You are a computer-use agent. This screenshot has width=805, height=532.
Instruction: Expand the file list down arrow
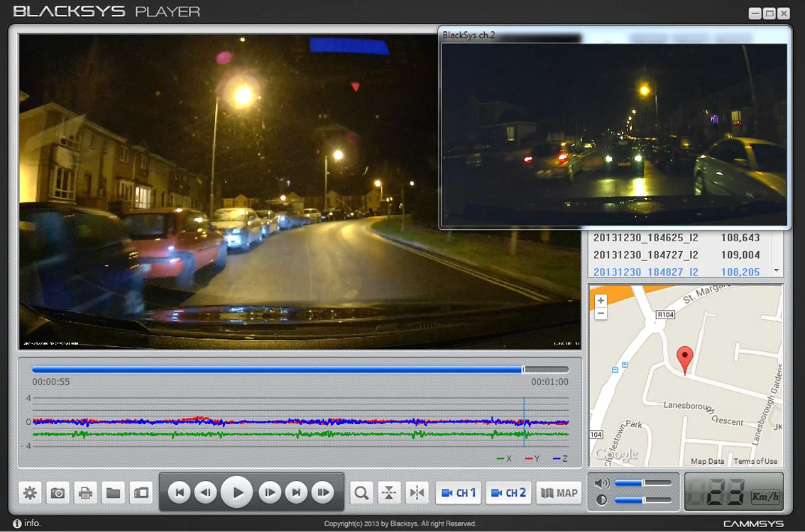[x=777, y=270]
